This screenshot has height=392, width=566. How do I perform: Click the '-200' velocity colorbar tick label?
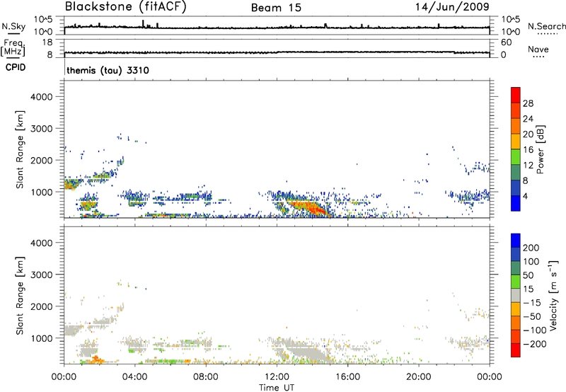click(x=534, y=344)
